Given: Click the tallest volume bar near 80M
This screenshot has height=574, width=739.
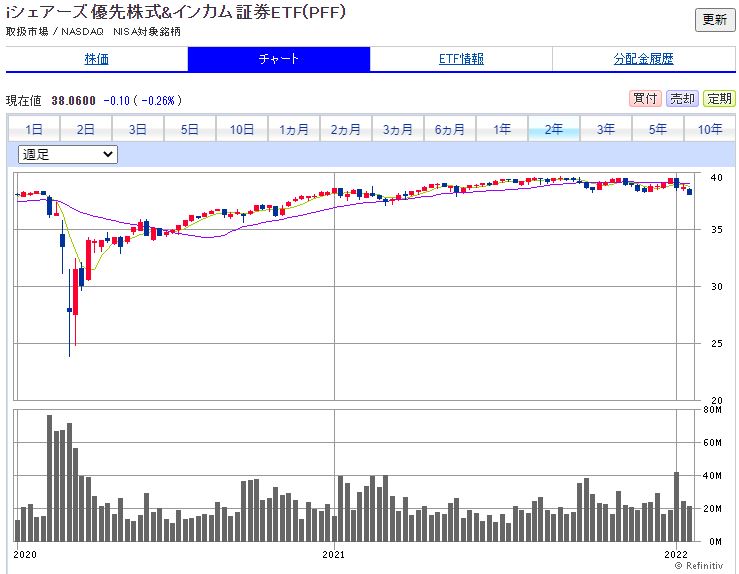Looking at the screenshot, I should [x=49, y=478].
